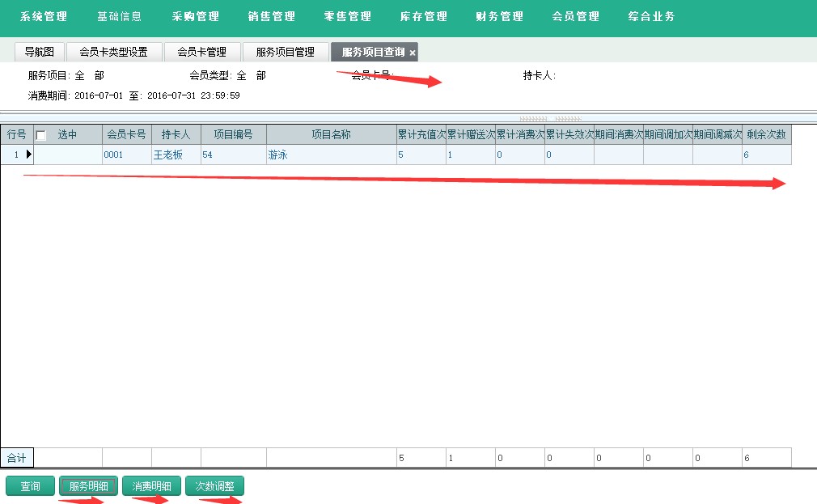Open the 系统管理 menu
The width and height of the screenshot is (817, 504).
[43, 17]
